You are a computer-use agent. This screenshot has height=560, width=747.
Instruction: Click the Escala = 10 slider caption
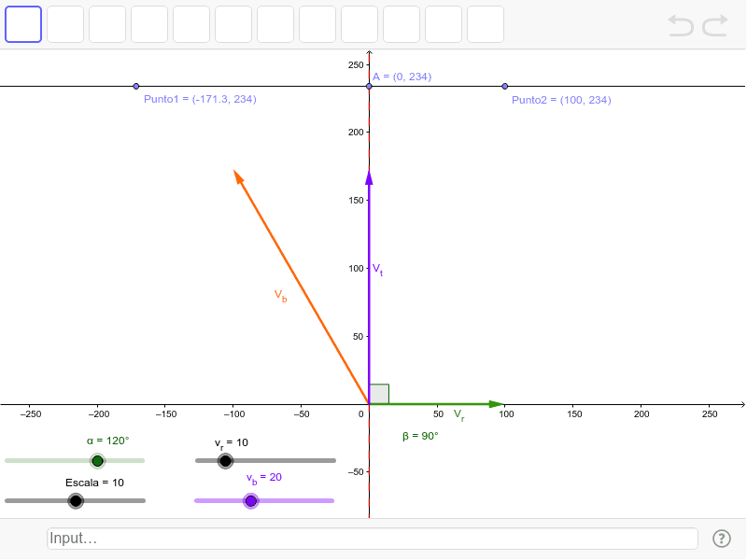[x=95, y=483]
